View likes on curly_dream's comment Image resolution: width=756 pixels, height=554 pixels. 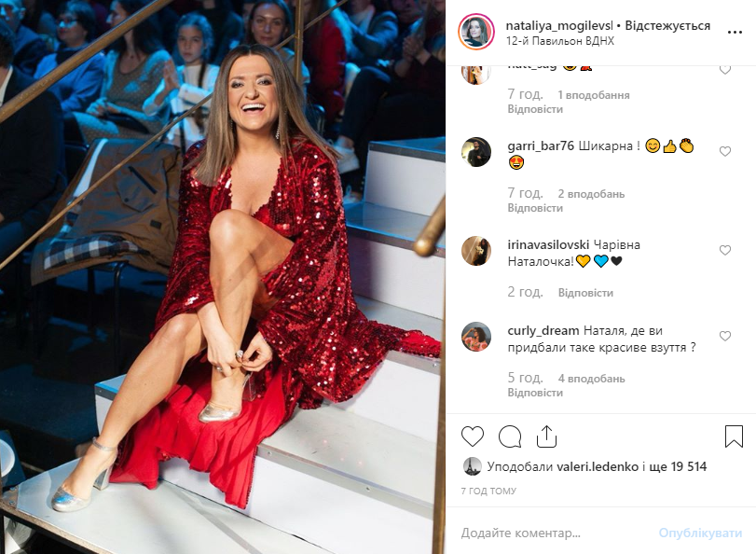591,379
